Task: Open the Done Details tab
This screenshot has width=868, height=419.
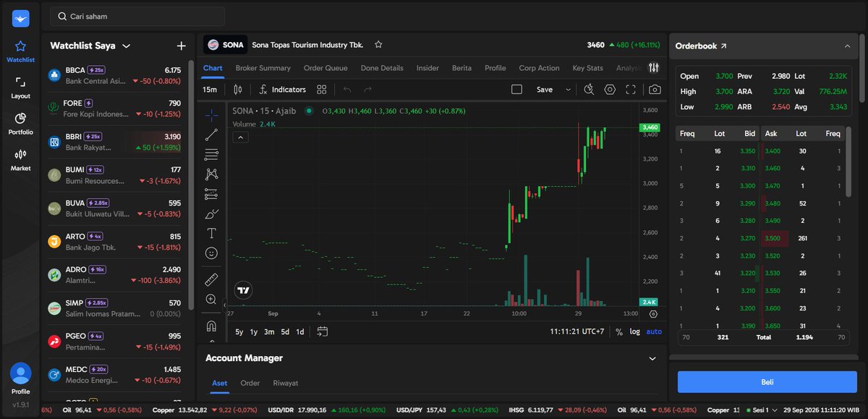Action: coord(382,68)
